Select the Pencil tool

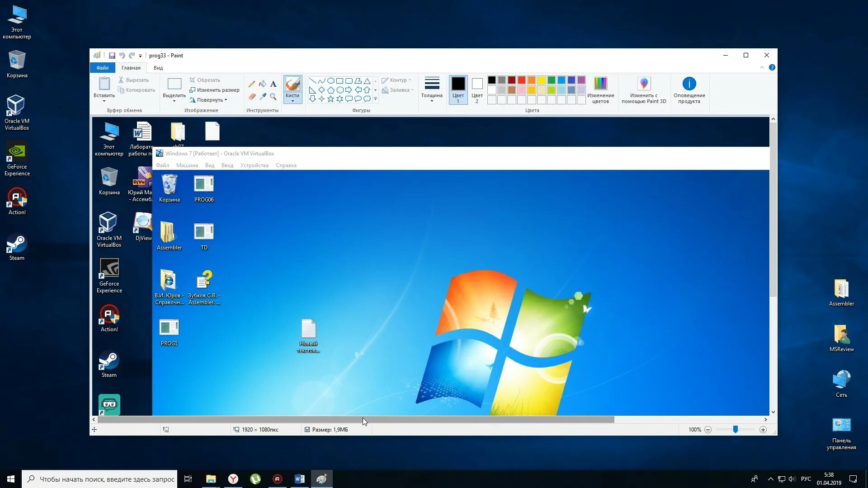(x=252, y=84)
